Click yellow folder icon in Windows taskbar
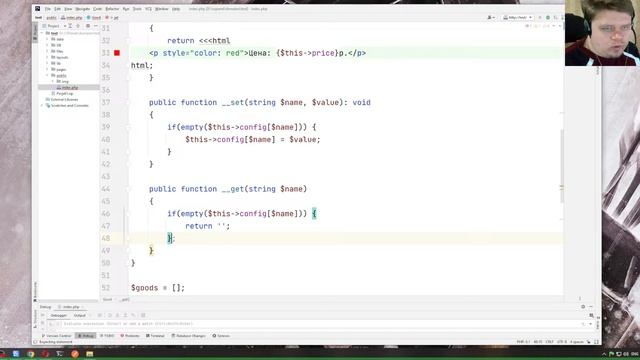Screen dimensions: 640x360 (x=89, y=354)
